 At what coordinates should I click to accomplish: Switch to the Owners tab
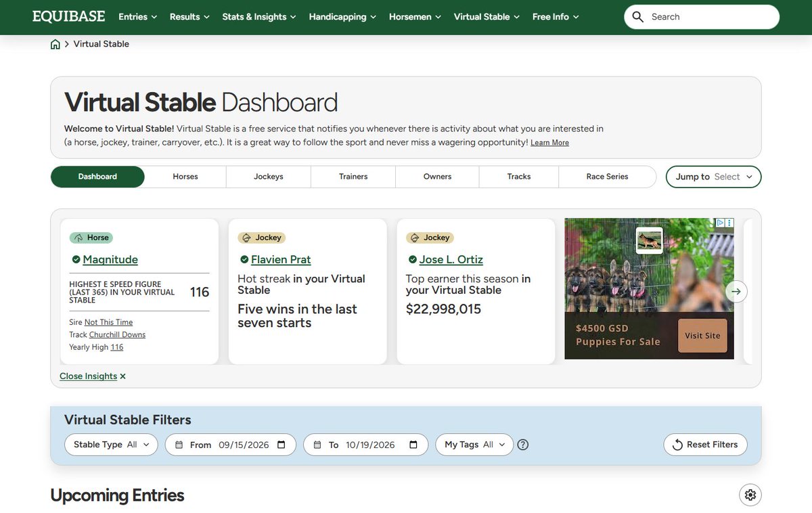pyautogui.click(x=437, y=177)
